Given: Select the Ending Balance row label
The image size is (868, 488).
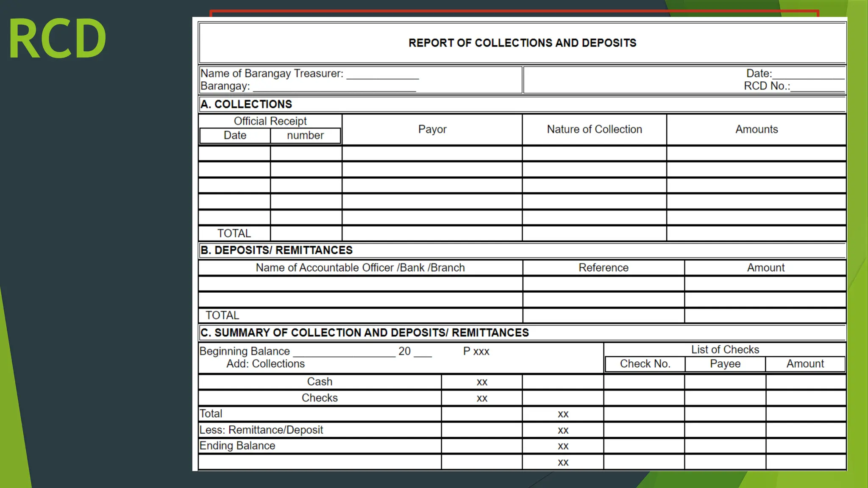Looking at the screenshot, I should [237, 446].
